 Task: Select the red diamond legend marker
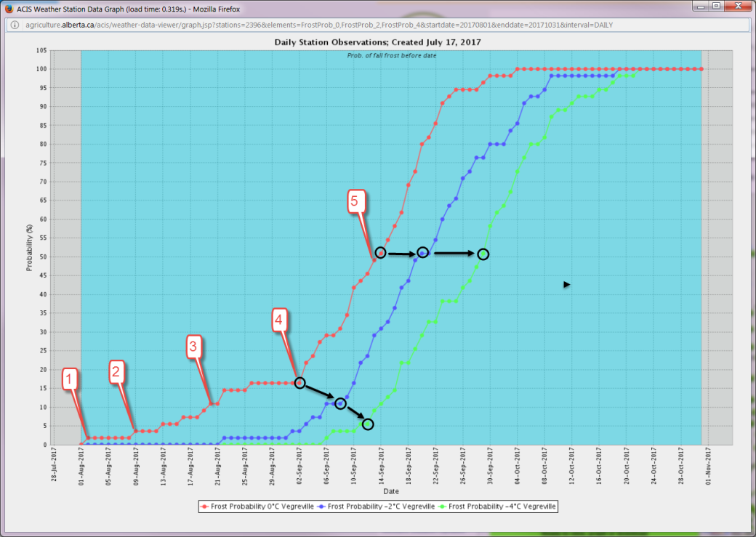coord(204,506)
